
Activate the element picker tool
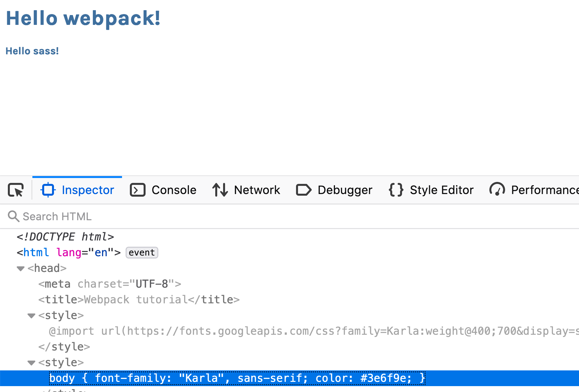coord(16,190)
